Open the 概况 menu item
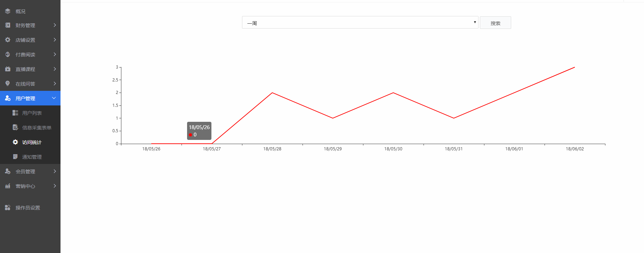 [x=30, y=11]
